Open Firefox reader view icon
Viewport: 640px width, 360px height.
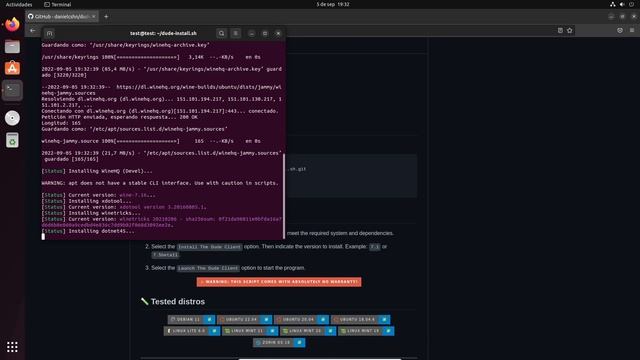560,31
